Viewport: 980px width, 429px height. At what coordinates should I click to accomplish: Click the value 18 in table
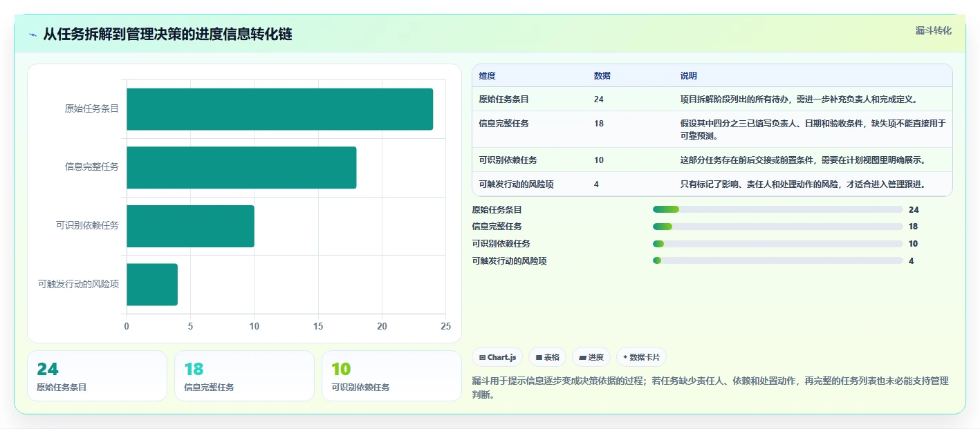click(598, 124)
